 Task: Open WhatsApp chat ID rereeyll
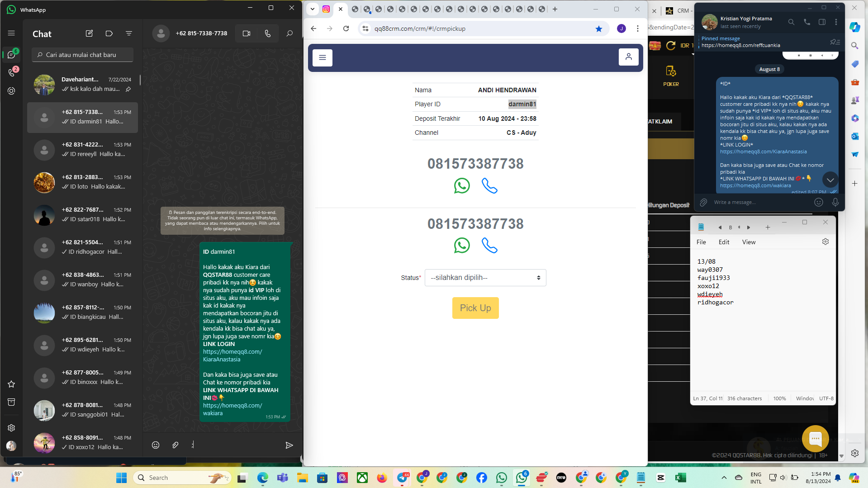82,150
